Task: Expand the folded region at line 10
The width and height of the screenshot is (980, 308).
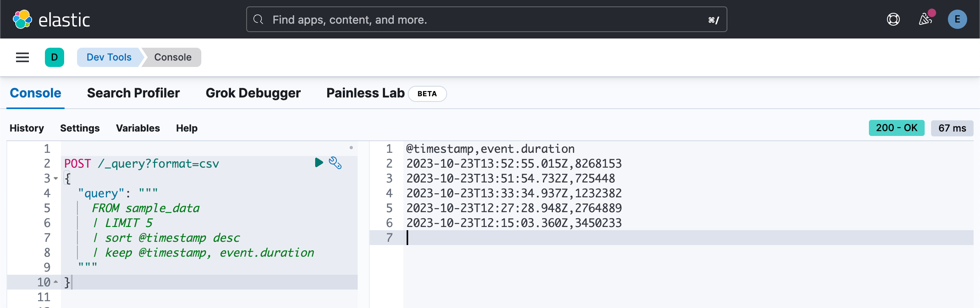Action: [x=55, y=282]
